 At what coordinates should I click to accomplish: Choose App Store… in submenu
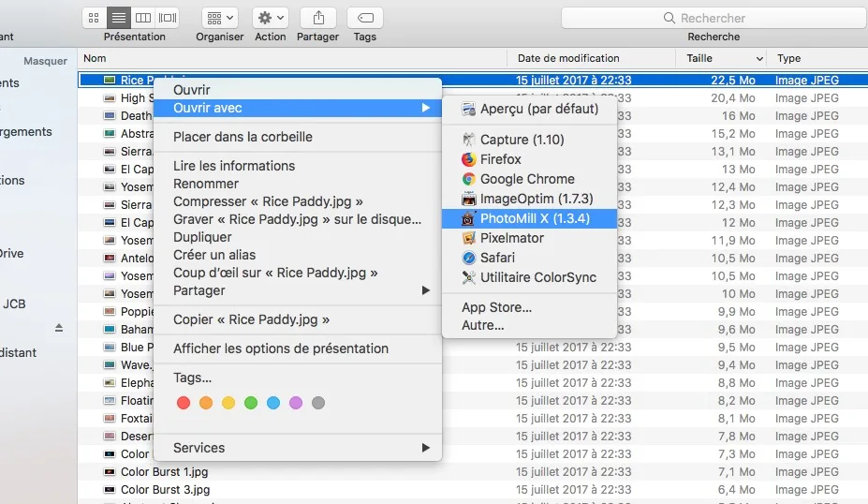click(530, 307)
